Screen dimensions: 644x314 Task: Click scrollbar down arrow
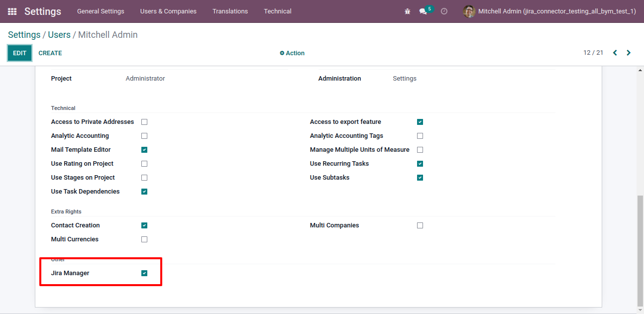(x=640, y=310)
